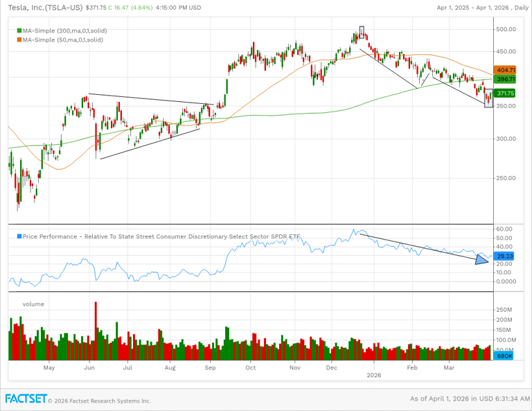Click the MA-Simple (200,ma,0,1,solid) legend label

(65, 31)
